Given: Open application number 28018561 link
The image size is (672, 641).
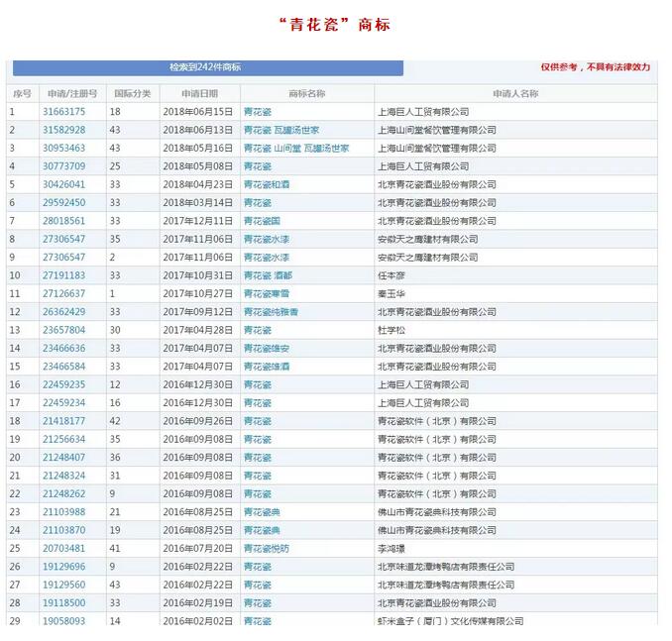Looking at the screenshot, I should (63, 221).
